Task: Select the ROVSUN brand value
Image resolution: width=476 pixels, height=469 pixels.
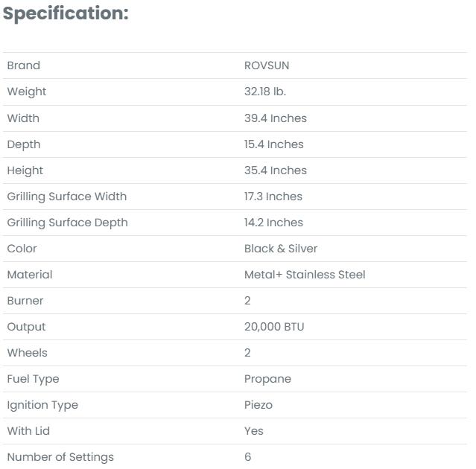Action: click(267, 66)
